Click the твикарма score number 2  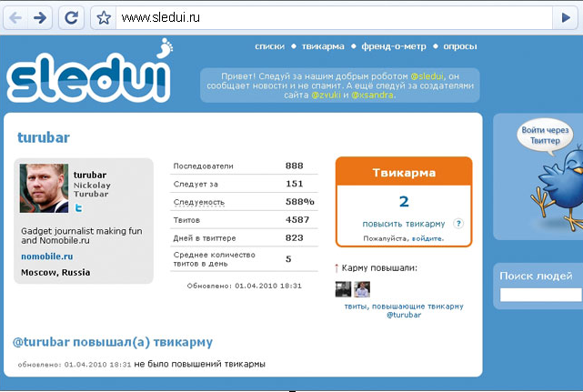[x=404, y=202]
